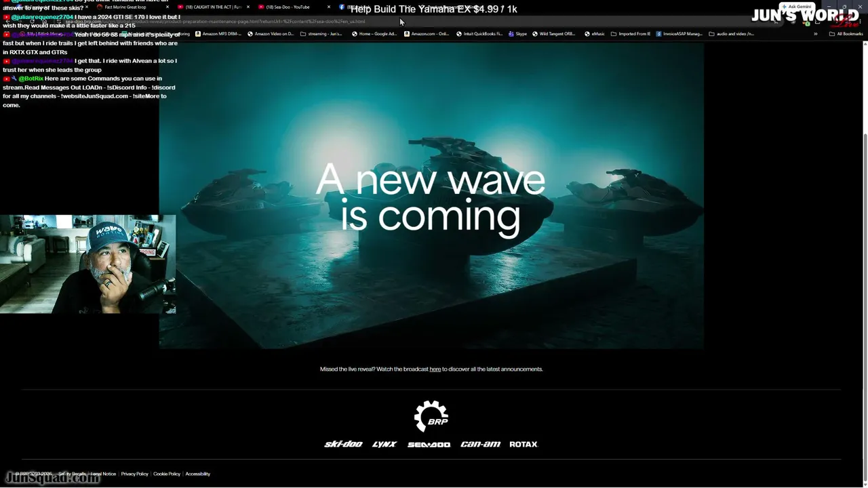Screen dimensions: 868x488
Task: Click the streamer webcam overlay
Action: pos(88,264)
